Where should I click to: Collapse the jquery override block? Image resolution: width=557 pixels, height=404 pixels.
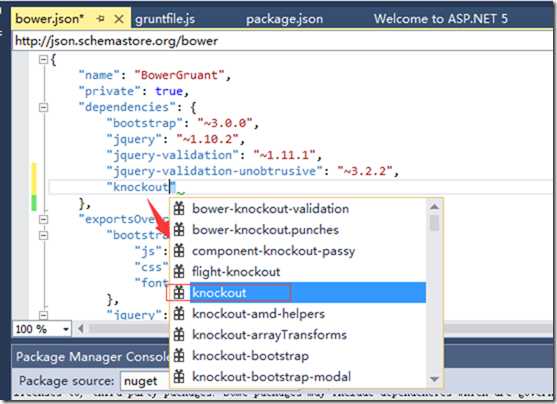(43, 315)
